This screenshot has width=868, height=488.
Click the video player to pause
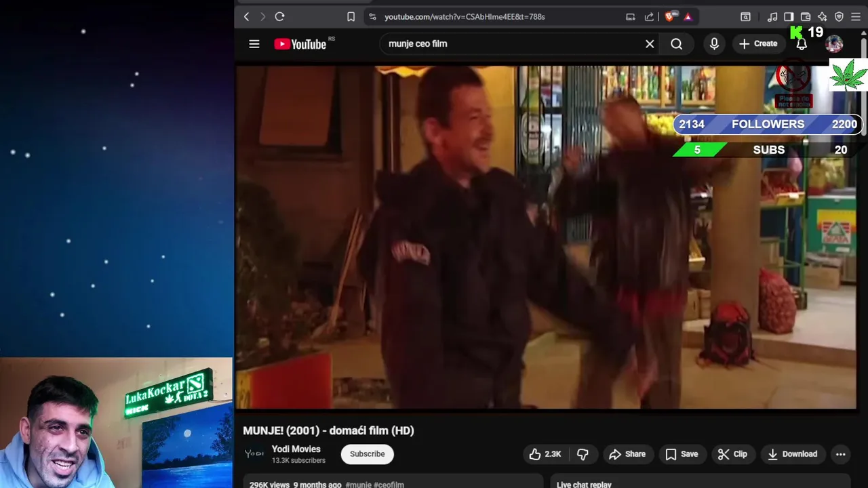point(547,237)
